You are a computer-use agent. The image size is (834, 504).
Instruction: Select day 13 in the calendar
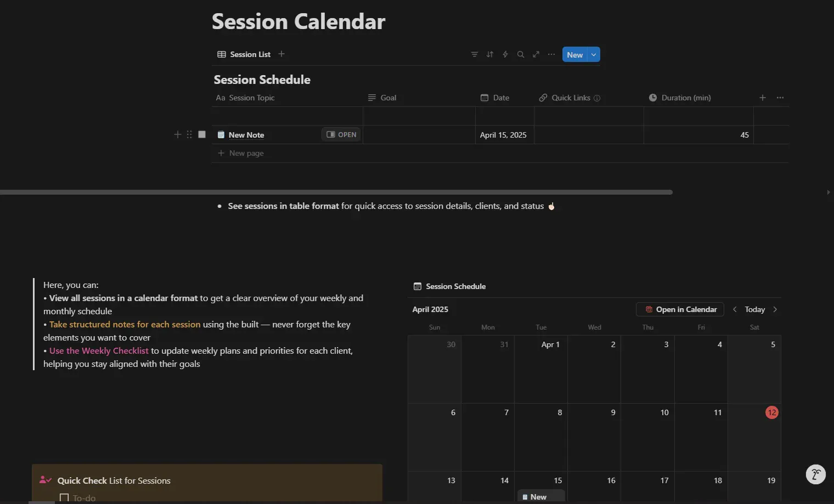click(435, 487)
